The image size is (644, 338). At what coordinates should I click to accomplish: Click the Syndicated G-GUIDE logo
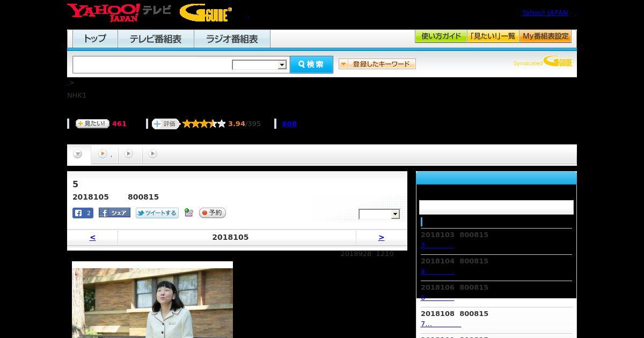click(543, 62)
